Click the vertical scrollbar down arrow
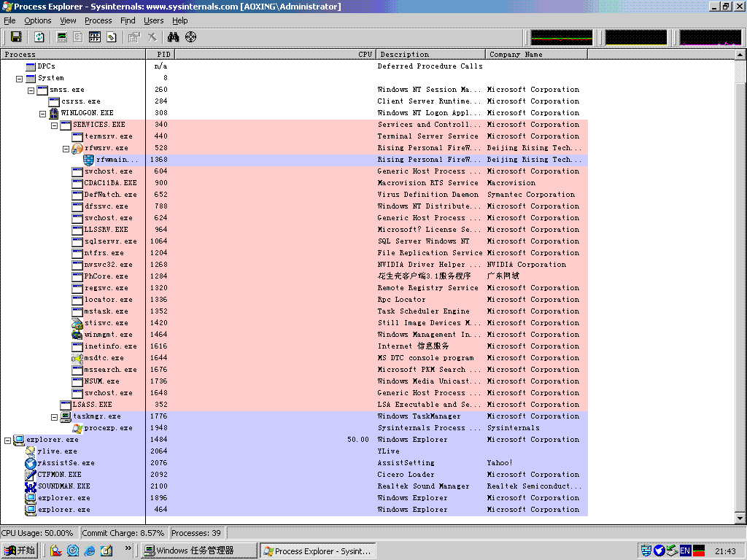Screen dimensions: 747x560 tap(740, 518)
